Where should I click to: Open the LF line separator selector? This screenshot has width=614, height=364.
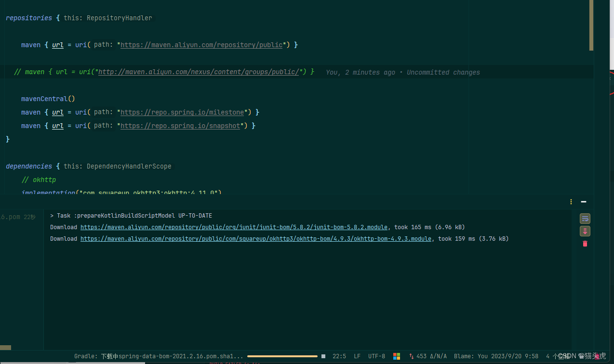pos(357,356)
